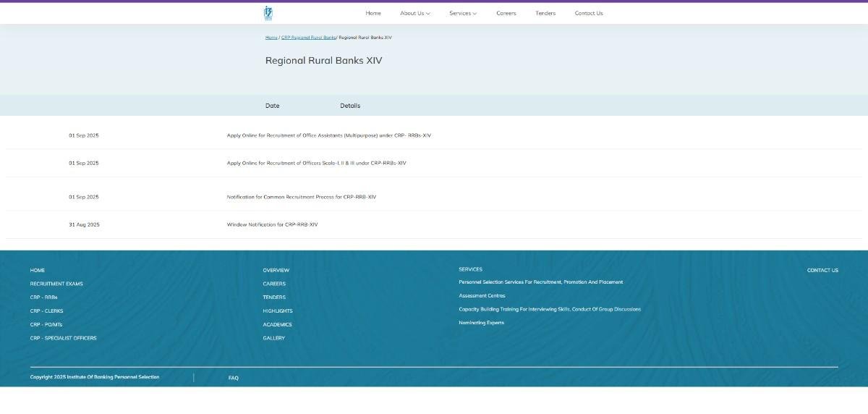The height and width of the screenshot is (414, 868).
Task: Open the HIGHLIGHTS footer link
Action: pyautogui.click(x=278, y=311)
